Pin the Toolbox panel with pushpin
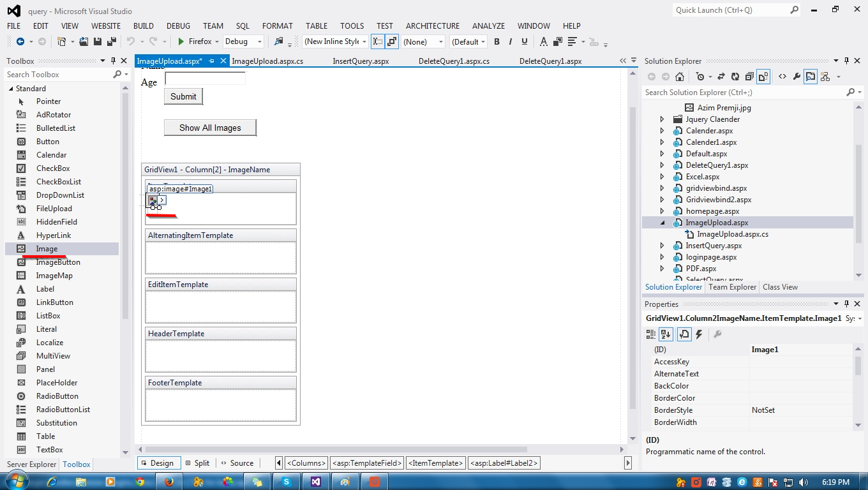 (x=113, y=61)
